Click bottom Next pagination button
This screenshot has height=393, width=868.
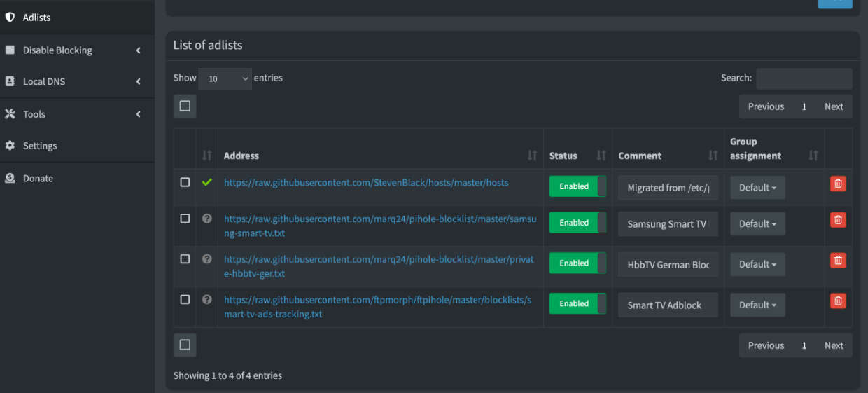834,345
